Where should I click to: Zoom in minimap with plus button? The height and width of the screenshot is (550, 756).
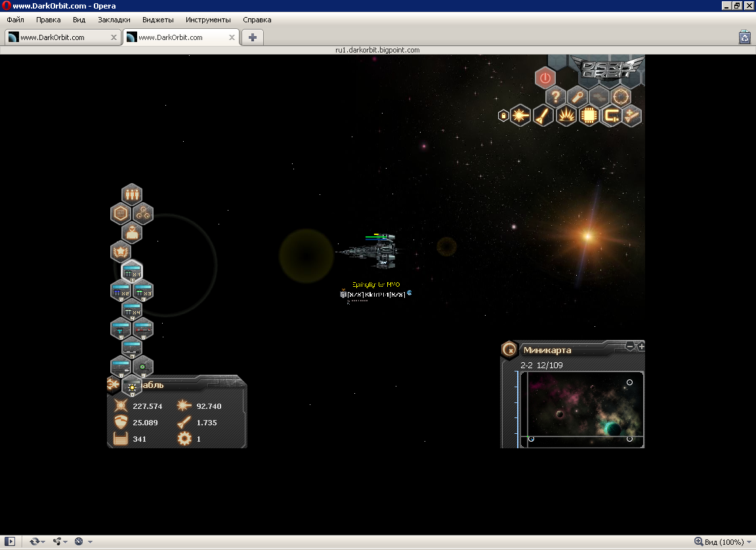640,346
